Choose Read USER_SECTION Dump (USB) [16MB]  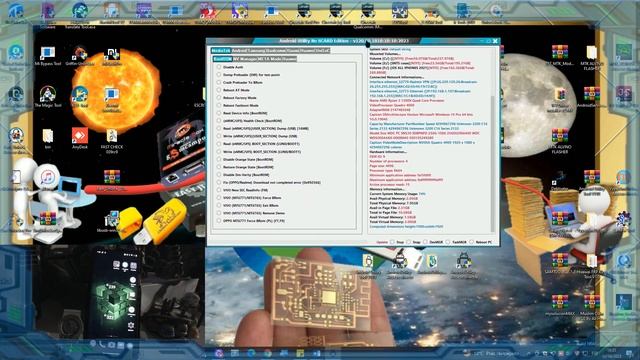263,129
